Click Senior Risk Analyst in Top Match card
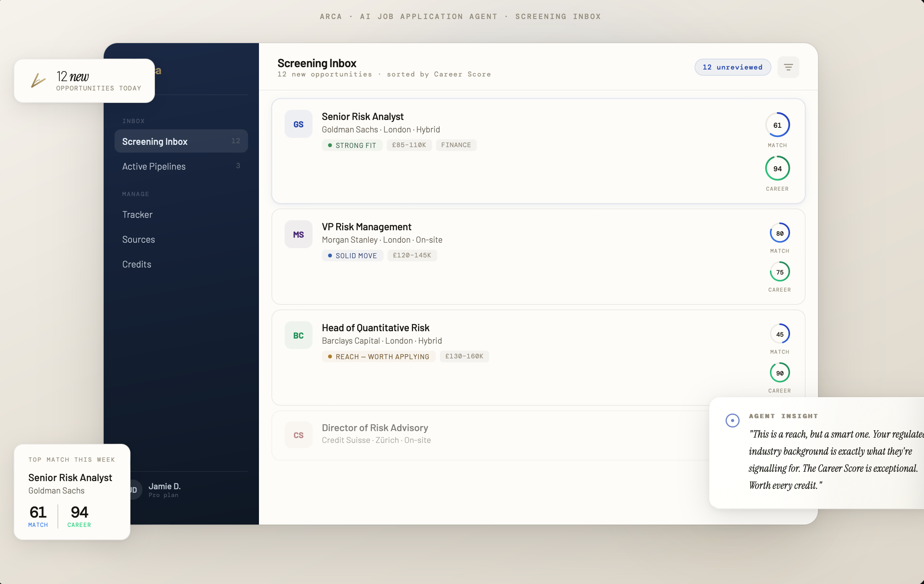The image size is (924, 584). coord(70,478)
